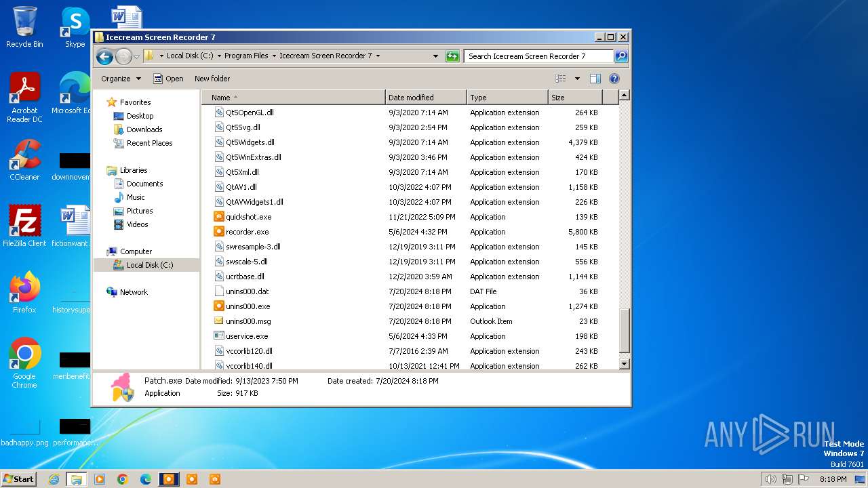Select Libraries in the navigation pane

134,170
